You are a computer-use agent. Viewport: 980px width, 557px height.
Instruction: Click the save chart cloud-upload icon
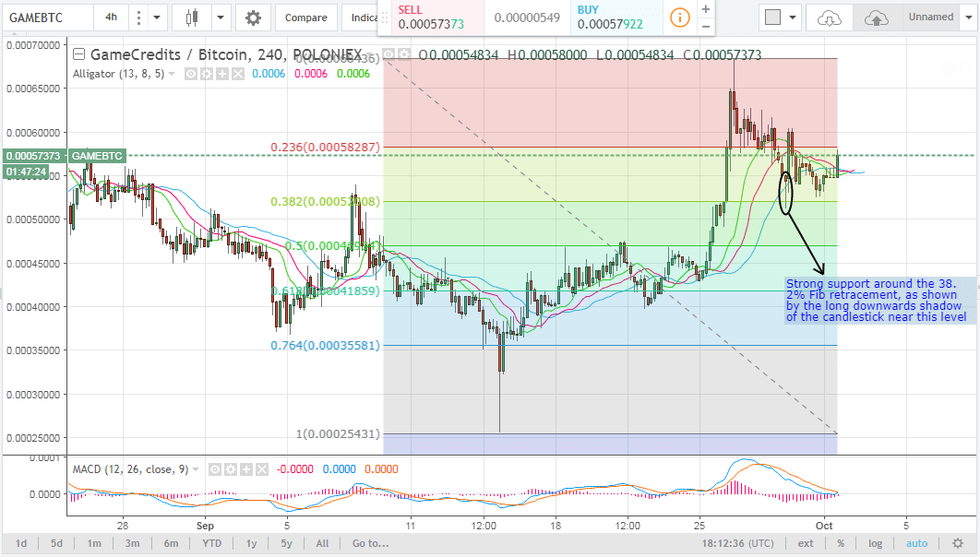click(x=877, y=18)
